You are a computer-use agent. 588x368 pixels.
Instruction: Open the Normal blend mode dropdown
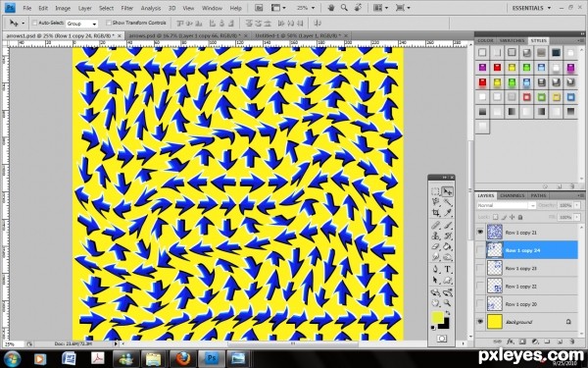(507, 205)
